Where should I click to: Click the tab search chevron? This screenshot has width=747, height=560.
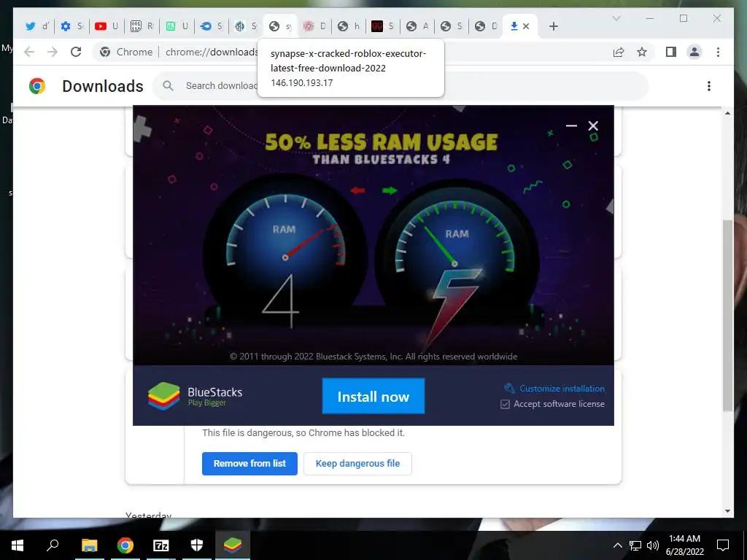point(616,18)
